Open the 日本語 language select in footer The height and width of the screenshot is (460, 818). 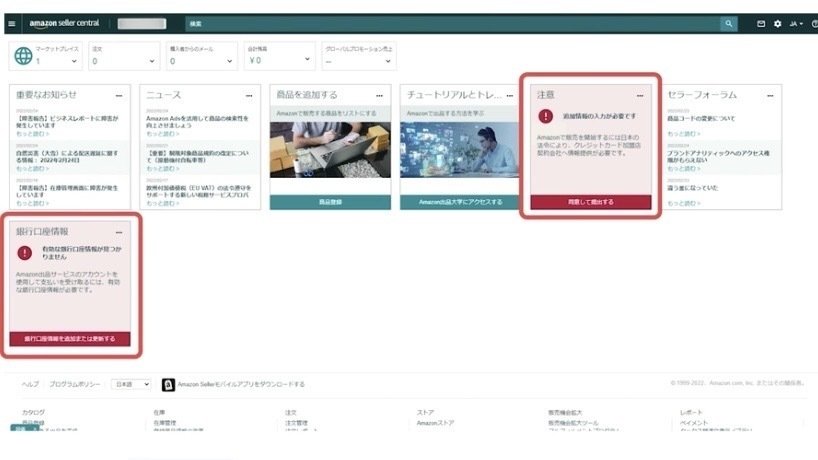131,384
